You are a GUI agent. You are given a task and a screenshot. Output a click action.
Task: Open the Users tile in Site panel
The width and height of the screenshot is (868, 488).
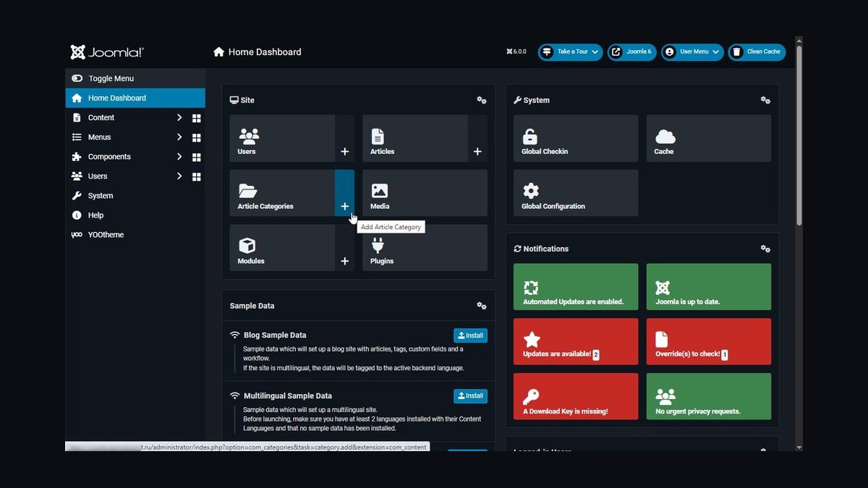point(282,138)
